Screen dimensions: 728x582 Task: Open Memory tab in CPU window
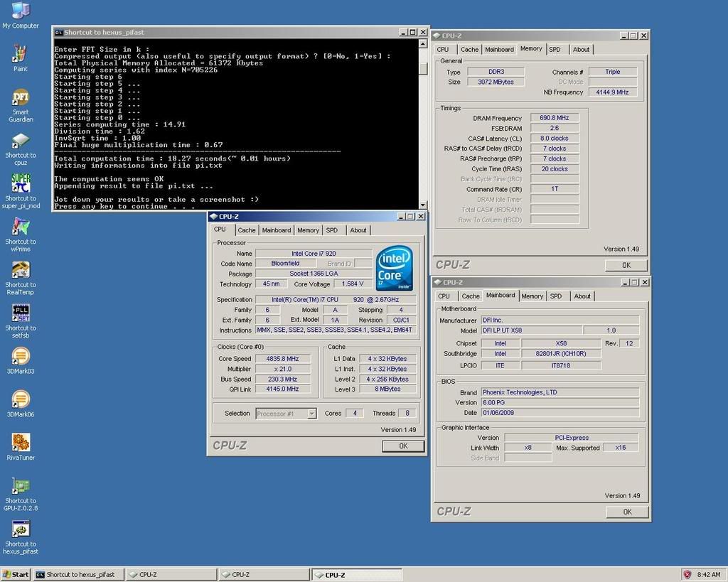coord(309,230)
